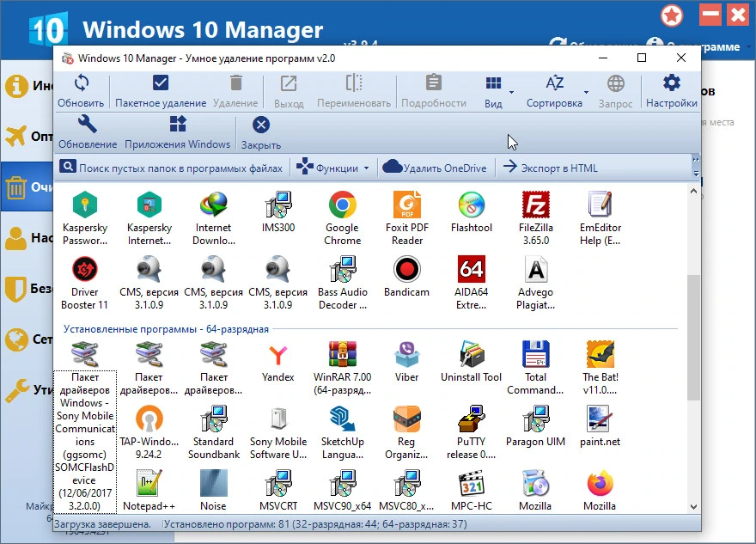
Task: Select Driver Booster 11
Action: click(85, 283)
